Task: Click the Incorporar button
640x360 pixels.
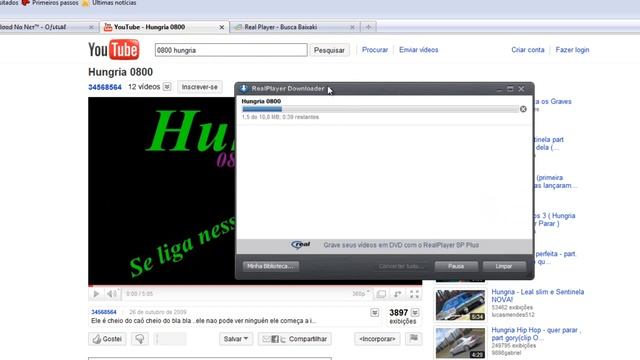Action: (x=377, y=339)
